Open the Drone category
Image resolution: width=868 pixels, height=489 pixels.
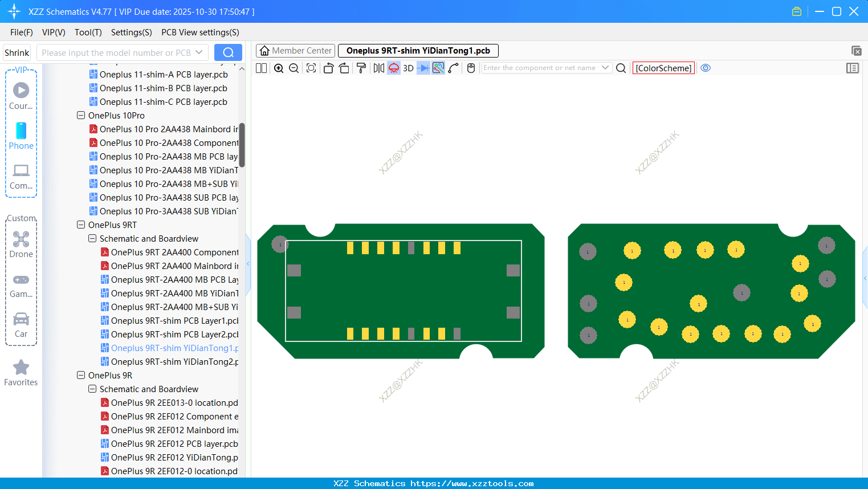[x=21, y=244]
